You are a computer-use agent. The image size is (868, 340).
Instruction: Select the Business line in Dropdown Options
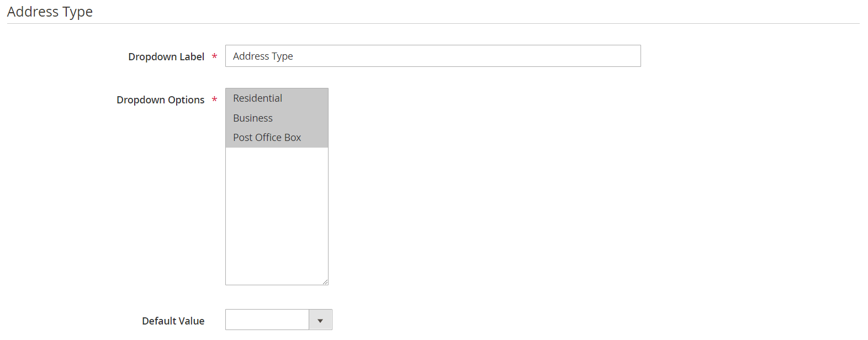pos(277,118)
